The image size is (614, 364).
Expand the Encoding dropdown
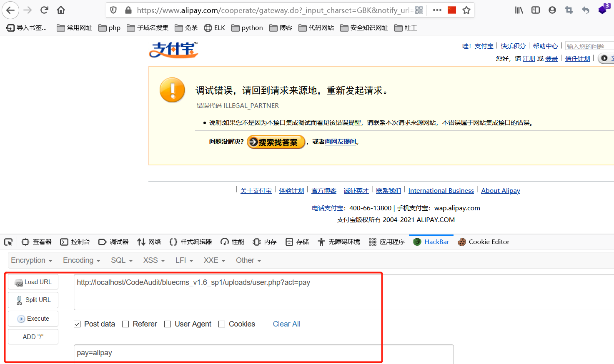[x=82, y=260]
